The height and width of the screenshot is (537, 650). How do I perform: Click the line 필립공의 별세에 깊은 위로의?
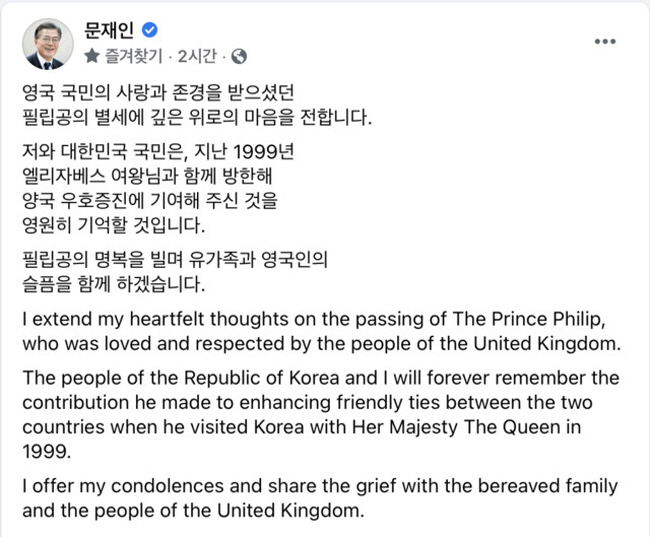[x=197, y=117]
